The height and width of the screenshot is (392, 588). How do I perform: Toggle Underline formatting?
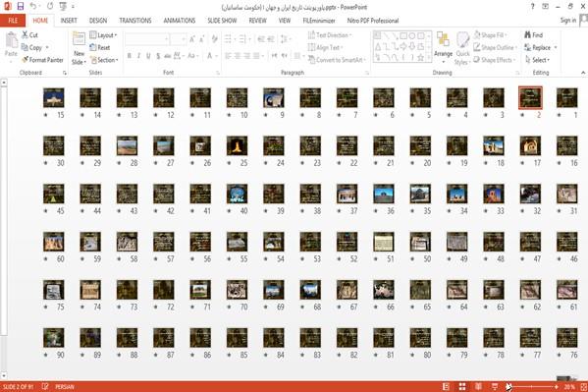pyautogui.click(x=148, y=56)
